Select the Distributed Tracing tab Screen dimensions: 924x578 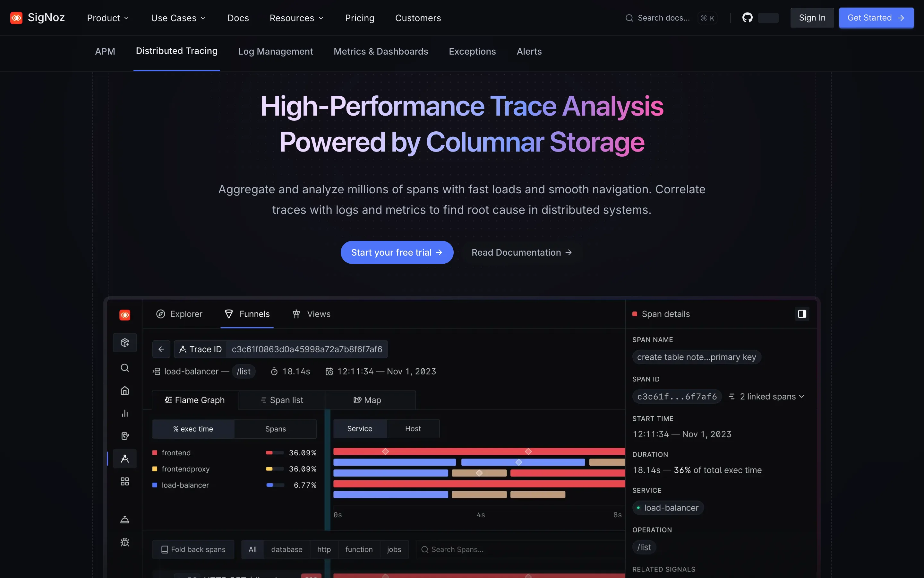coord(176,51)
